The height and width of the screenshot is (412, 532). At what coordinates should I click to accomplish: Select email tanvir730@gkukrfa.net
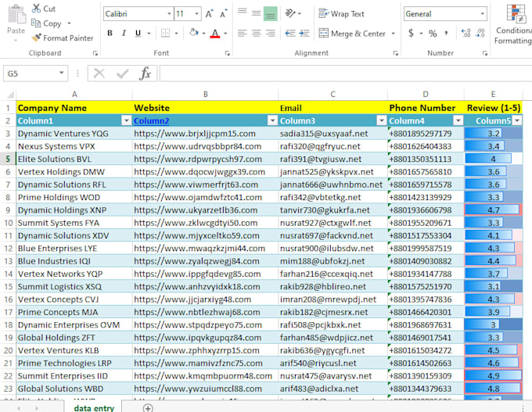[332, 210]
